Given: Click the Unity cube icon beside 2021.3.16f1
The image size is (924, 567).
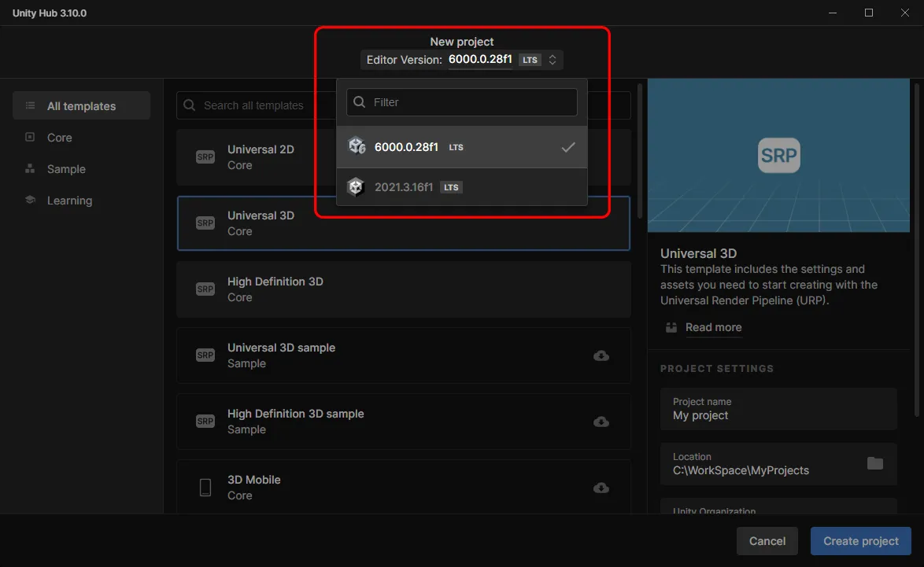Looking at the screenshot, I should click(x=357, y=187).
